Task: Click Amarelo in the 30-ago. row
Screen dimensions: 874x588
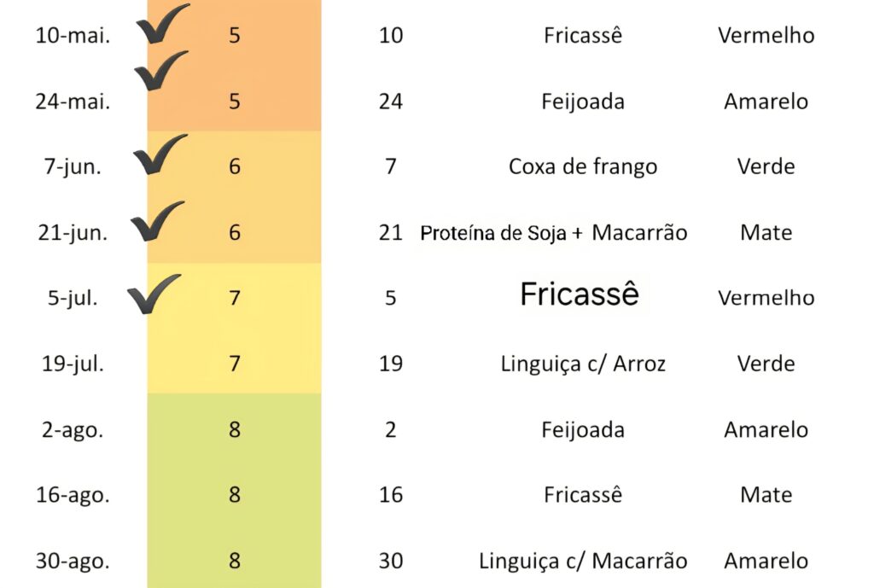Action: point(766,561)
